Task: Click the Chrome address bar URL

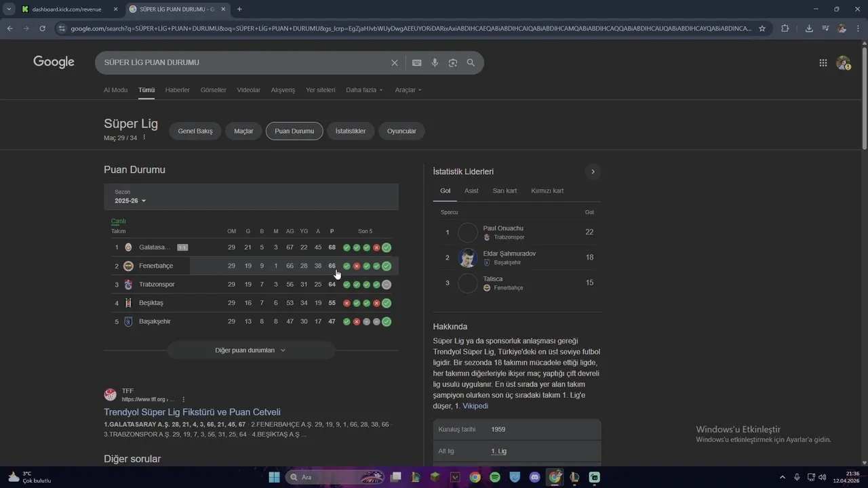Action: 411,28
